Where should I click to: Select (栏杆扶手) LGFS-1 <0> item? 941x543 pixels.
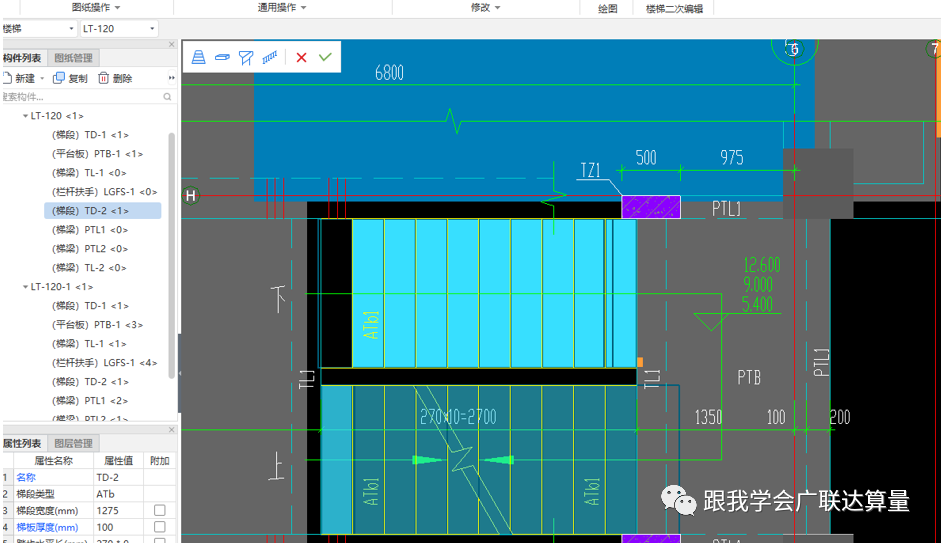click(x=104, y=192)
